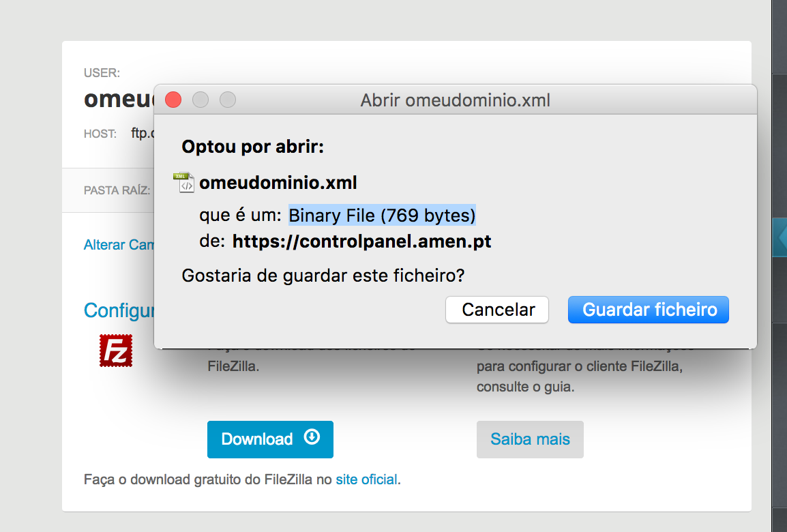
Task: Open the Alterar Cam link on the page
Action: [x=119, y=244]
